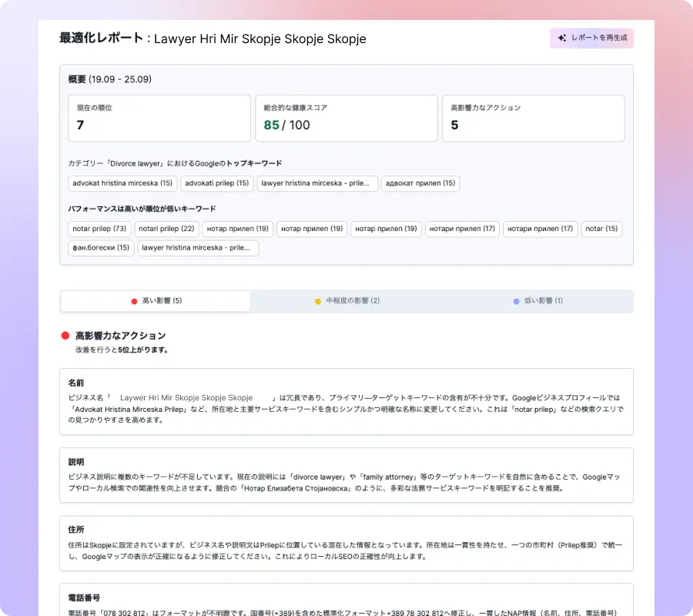Click the нотари прилеп (17) keyword chip
The height and width of the screenshot is (616, 693).
click(x=462, y=229)
